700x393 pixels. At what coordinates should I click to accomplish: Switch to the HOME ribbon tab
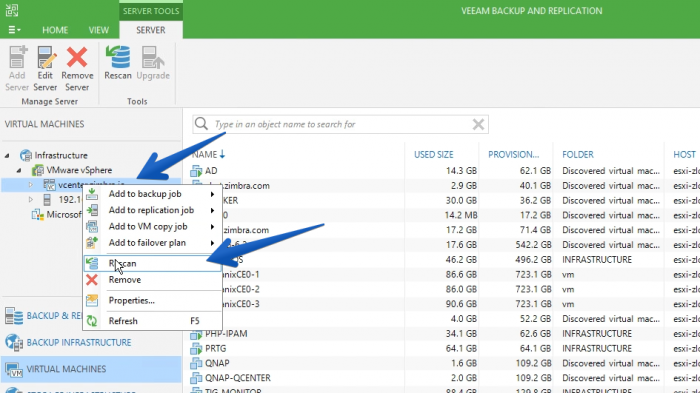55,30
